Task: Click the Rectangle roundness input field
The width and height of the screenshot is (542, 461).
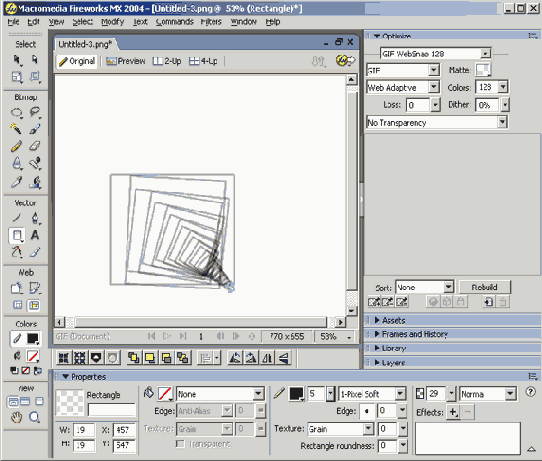Action: point(388,446)
